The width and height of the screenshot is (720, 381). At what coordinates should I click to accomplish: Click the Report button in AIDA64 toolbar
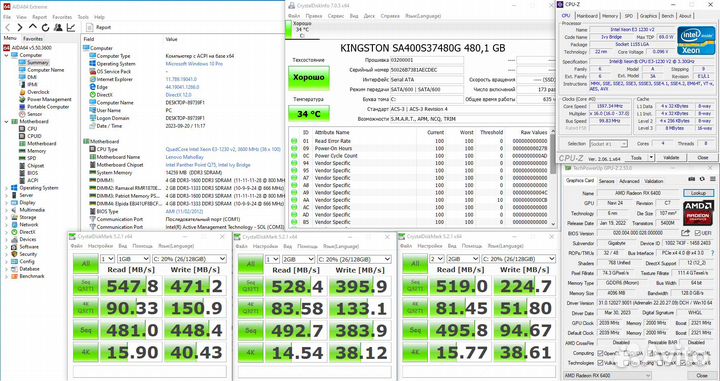coord(99,28)
